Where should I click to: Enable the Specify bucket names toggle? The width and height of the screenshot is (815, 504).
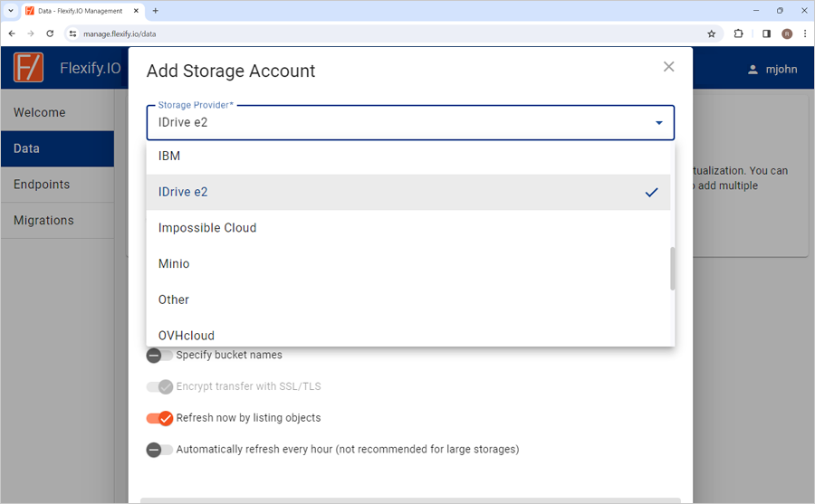tap(159, 356)
